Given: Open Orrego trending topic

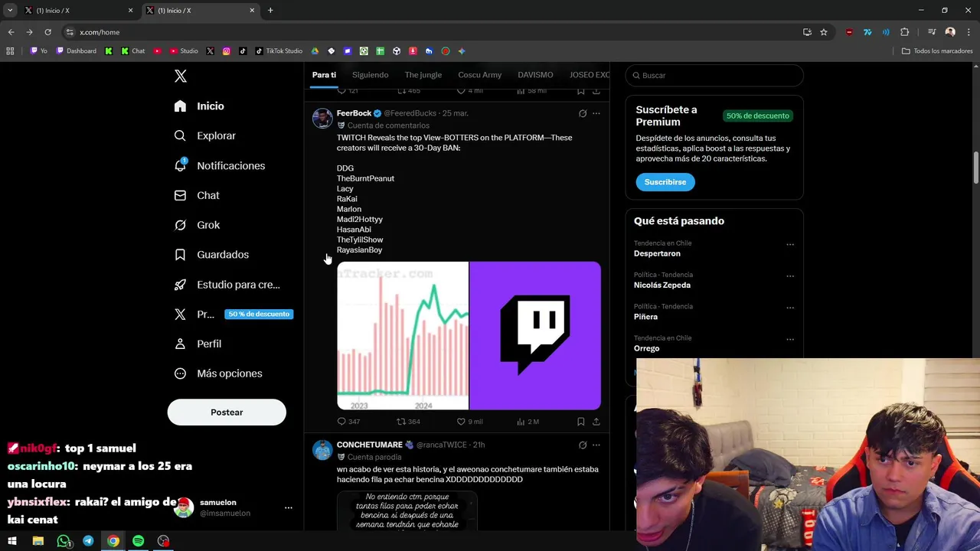Looking at the screenshot, I should (647, 348).
